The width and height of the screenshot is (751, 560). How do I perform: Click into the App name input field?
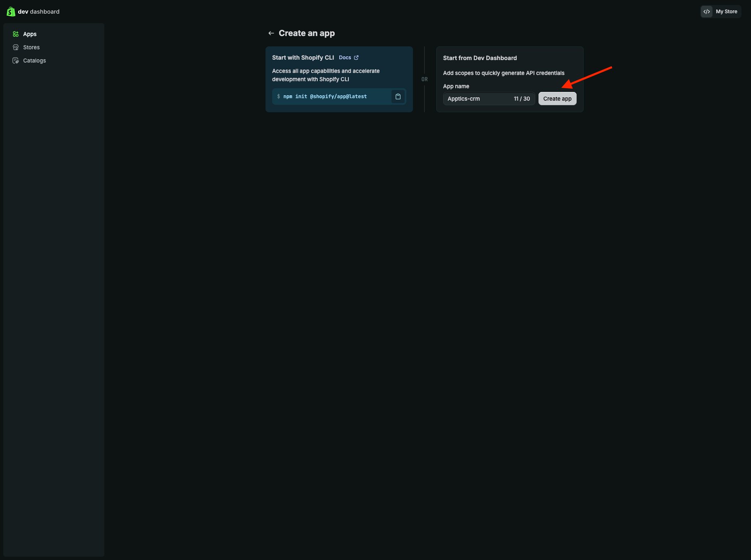point(489,99)
